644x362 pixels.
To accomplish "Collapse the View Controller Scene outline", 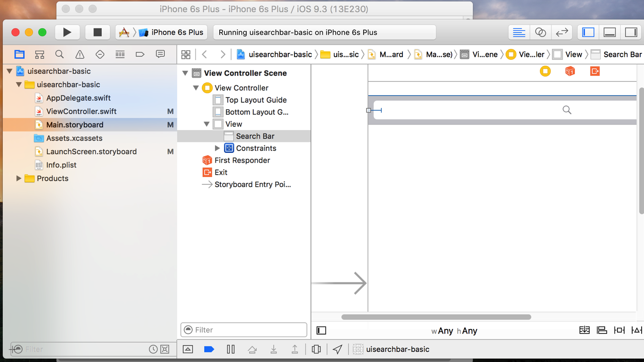I will pyautogui.click(x=185, y=73).
